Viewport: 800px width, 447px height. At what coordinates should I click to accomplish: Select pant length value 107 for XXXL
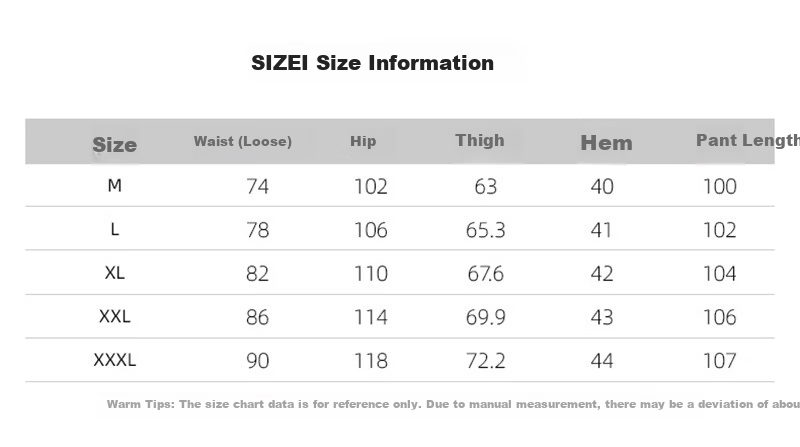pyautogui.click(x=719, y=361)
